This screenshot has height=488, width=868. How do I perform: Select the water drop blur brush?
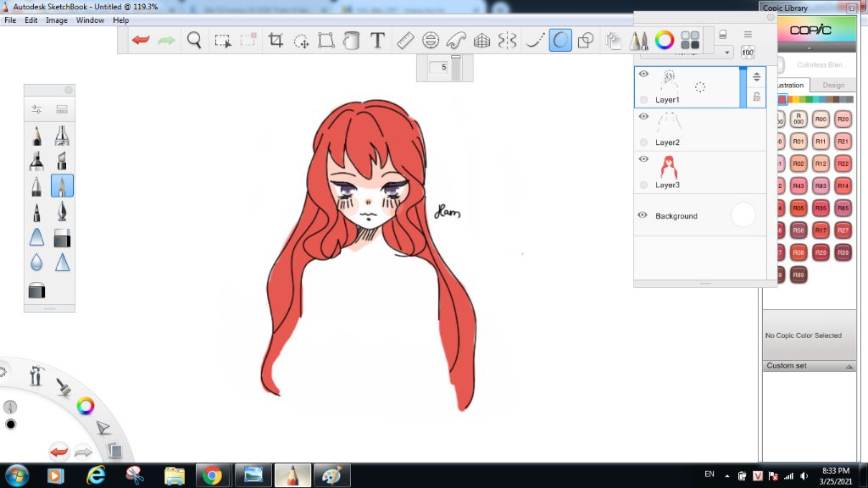pos(36,262)
